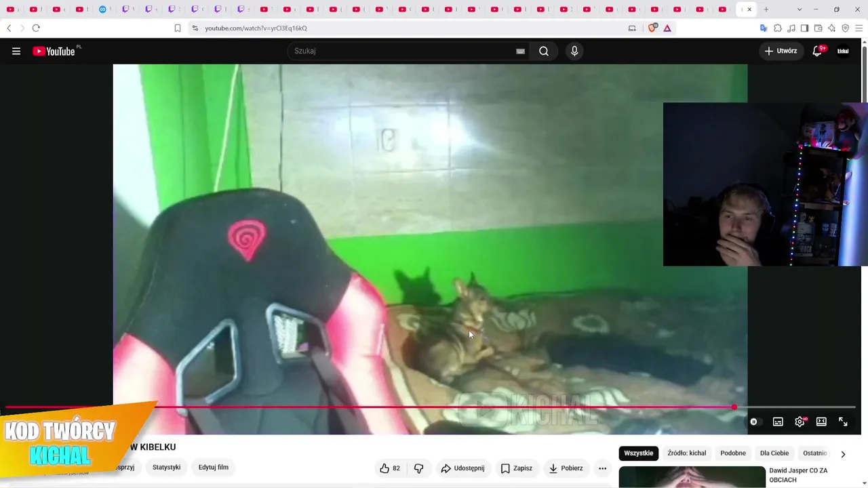
Task: Toggle subtitles in the video player
Action: (x=778, y=422)
